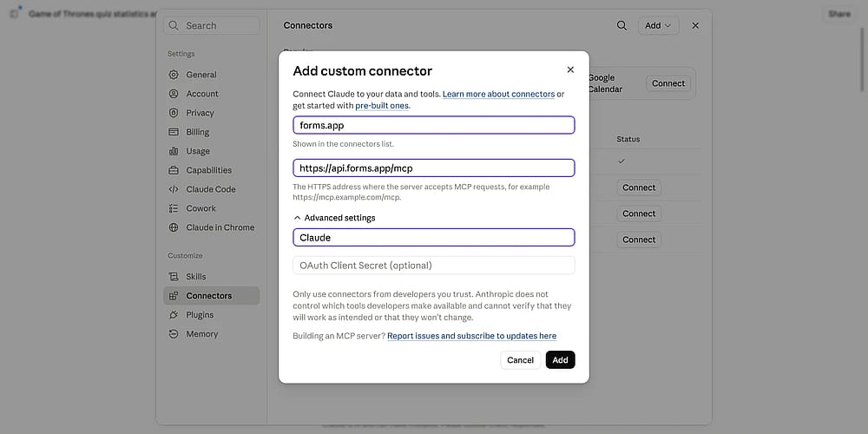
Task: Click the search icon in settings search box
Action: click(x=174, y=25)
